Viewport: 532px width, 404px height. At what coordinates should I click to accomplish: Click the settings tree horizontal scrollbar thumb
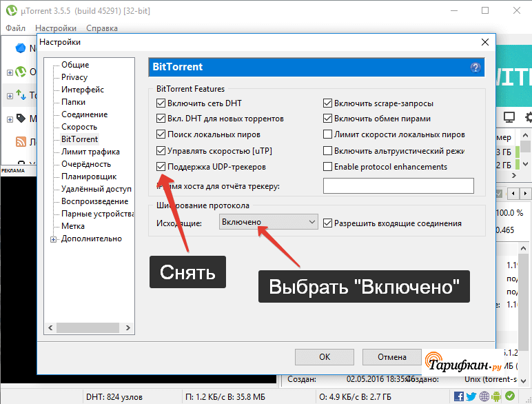click(88, 327)
